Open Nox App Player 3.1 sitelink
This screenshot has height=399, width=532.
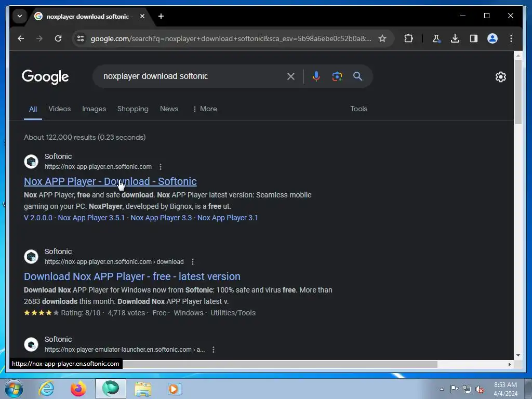228,218
